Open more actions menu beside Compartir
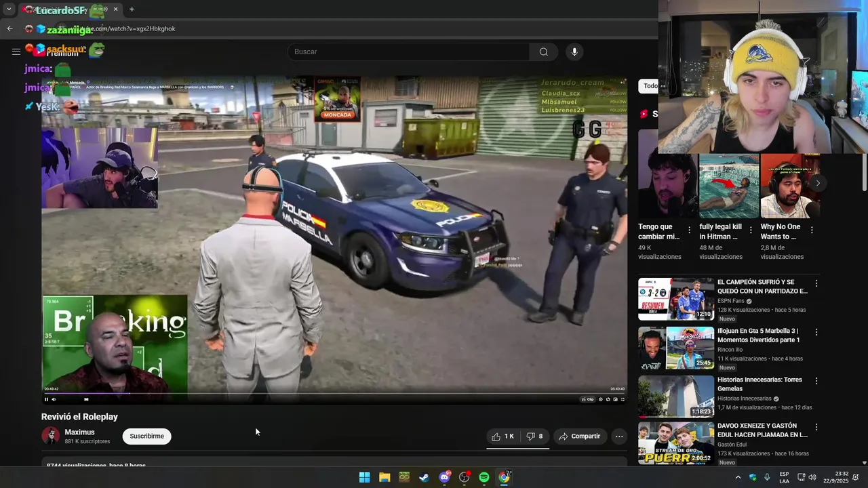Screen dimensions: 868x488 [619, 436]
